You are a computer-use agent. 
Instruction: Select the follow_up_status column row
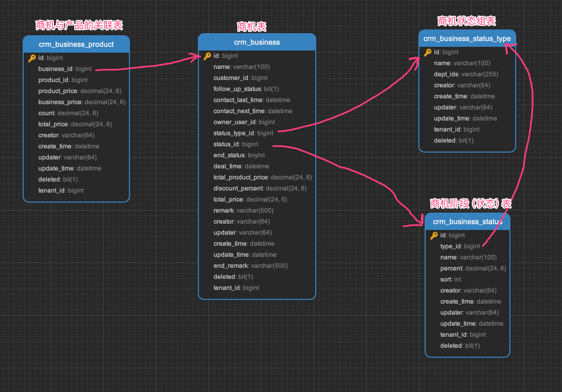pos(246,89)
